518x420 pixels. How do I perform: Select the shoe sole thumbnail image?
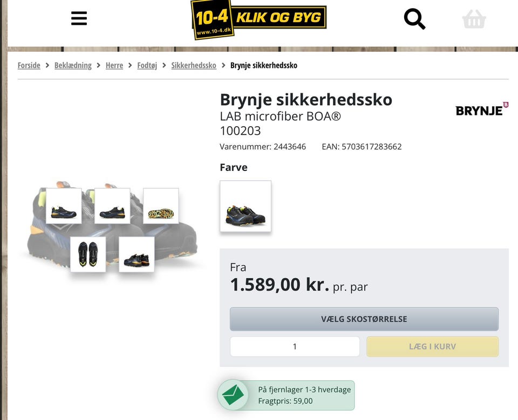(x=161, y=206)
